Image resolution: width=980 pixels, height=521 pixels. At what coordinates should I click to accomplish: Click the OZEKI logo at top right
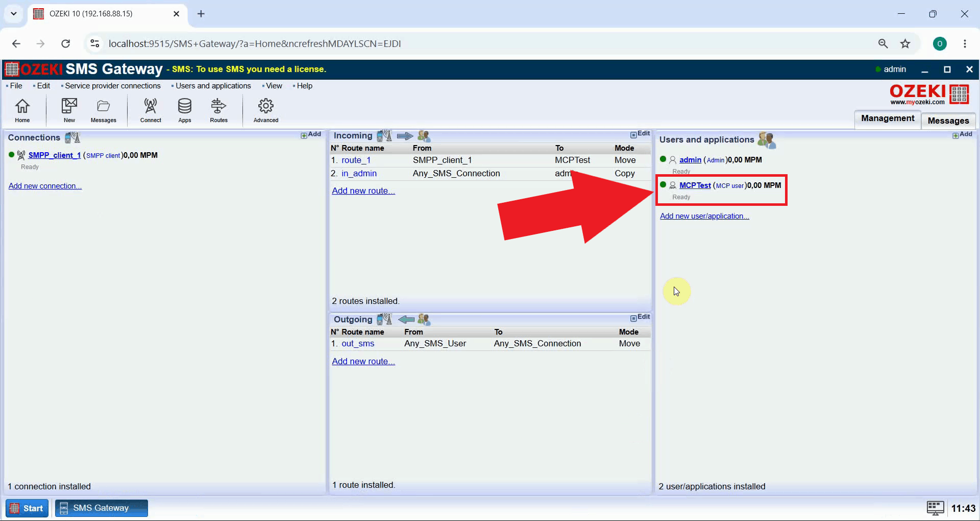click(929, 94)
